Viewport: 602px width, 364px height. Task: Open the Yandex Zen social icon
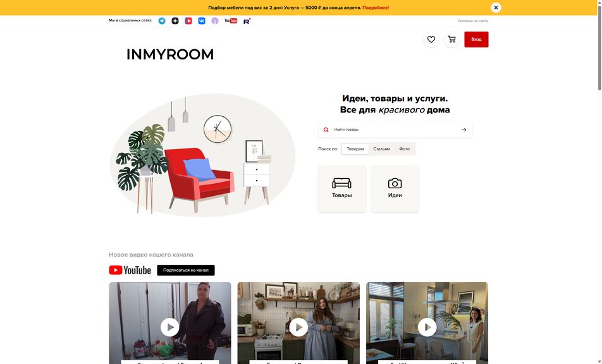pyautogui.click(x=175, y=21)
